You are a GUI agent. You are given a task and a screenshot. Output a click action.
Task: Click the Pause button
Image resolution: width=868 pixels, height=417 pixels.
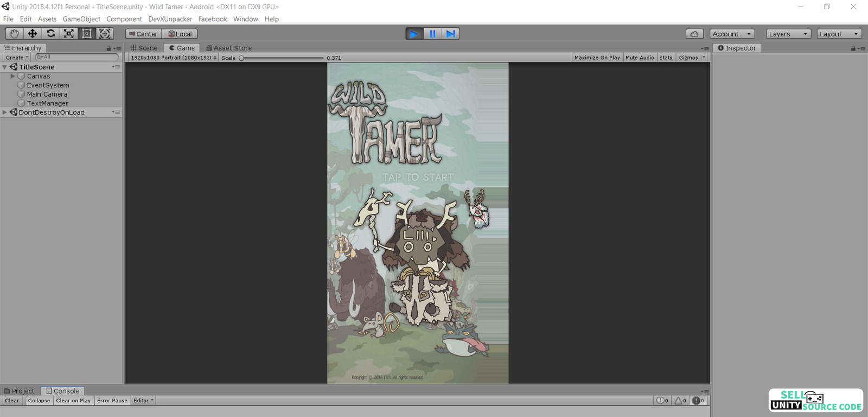432,34
